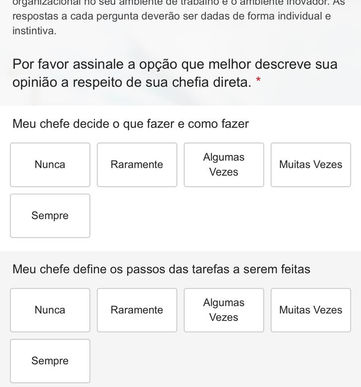
Task: Choose Sempre for 'define os passos' question
Action: tap(50, 361)
